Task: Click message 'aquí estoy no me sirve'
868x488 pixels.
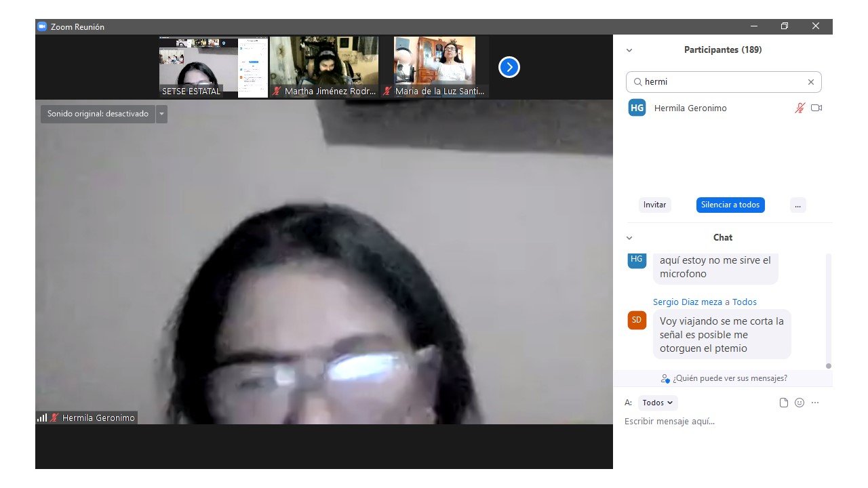Action: (x=715, y=268)
